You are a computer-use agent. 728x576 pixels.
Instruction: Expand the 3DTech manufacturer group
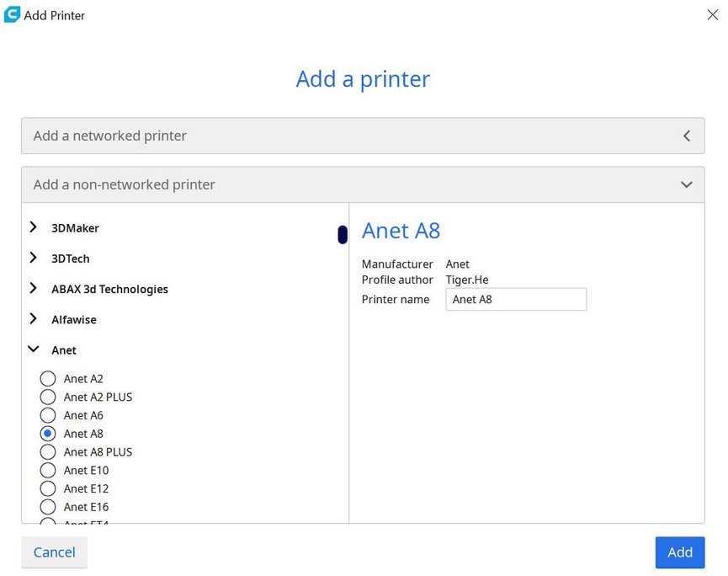tap(33, 258)
